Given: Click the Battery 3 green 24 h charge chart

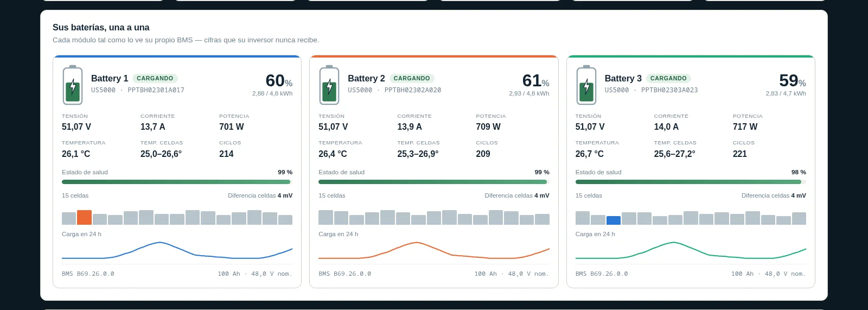Looking at the screenshot, I should click(691, 250).
